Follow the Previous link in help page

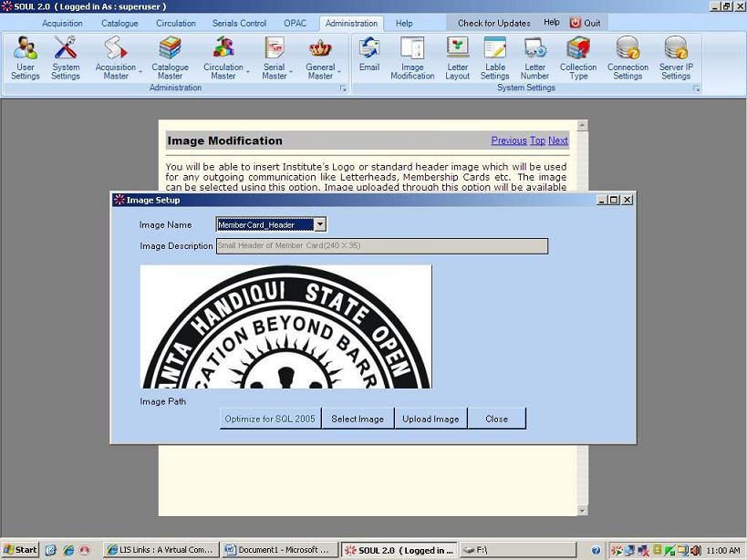tap(509, 140)
